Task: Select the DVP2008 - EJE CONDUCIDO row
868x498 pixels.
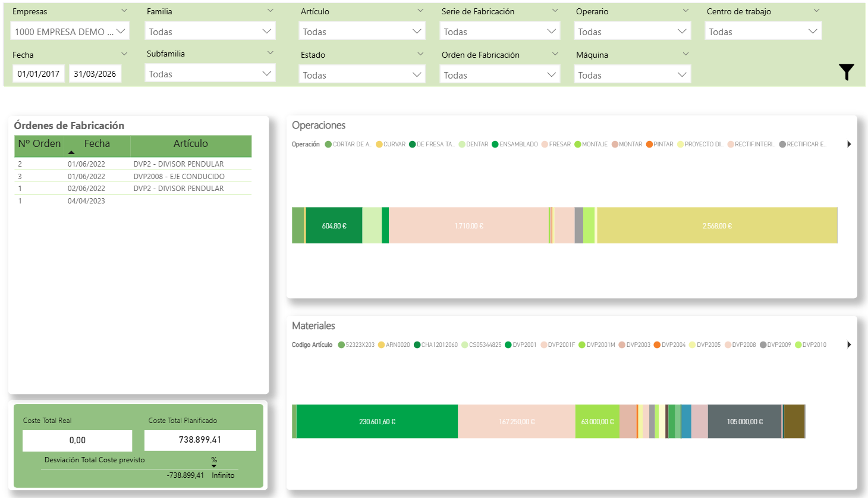Action: pos(179,177)
